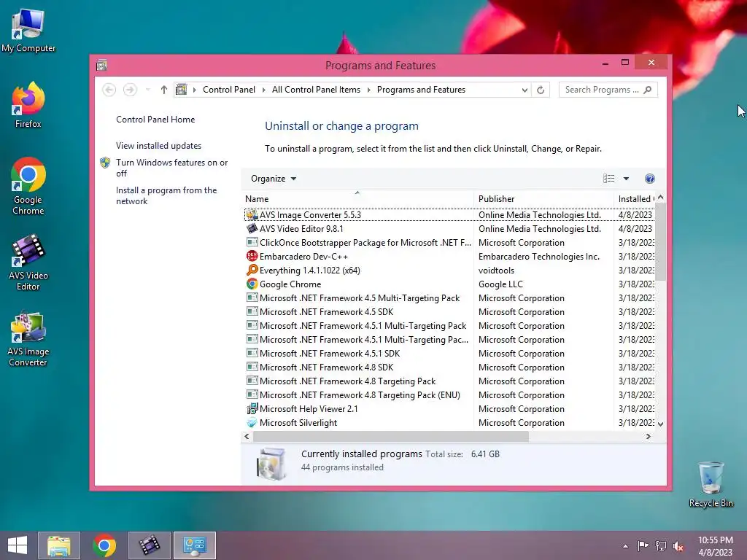Click the vertical scrollbar thumb
The image size is (747, 560).
tap(660, 241)
